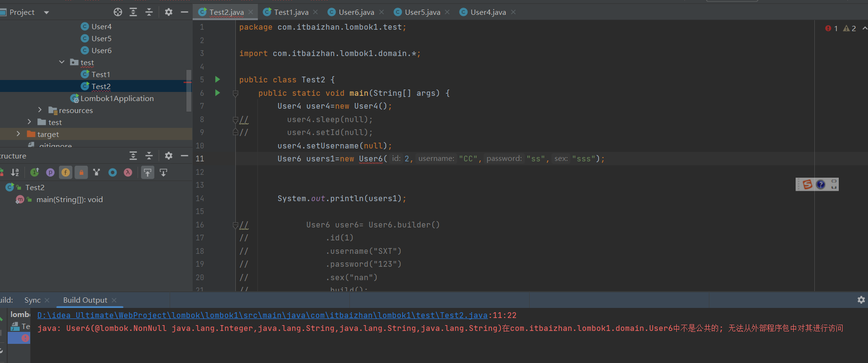This screenshot has width=868, height=363.
Task: Open Project panel gear settings
Action: 169,12
